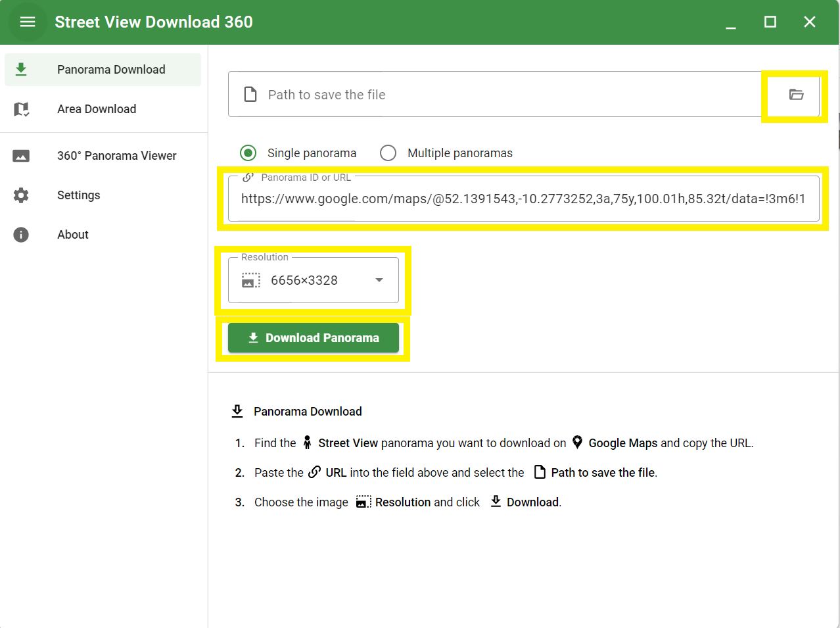Image resolution: width=840 pixels, height=628 pixels.
Task: Open the hamburger navigation menu
Action: coord(28,22)
